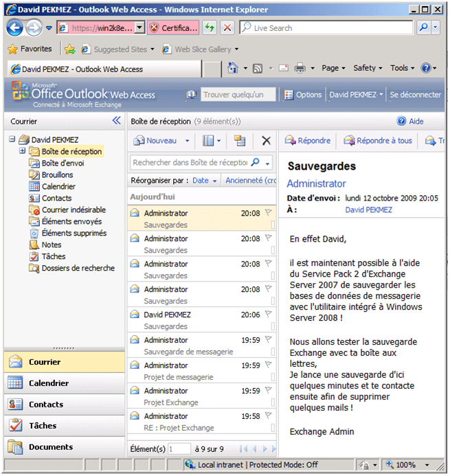Viewport: 450px width, 476px height.
Task: Open the Nouveau dropdown arrow
Action: point(187,141)
